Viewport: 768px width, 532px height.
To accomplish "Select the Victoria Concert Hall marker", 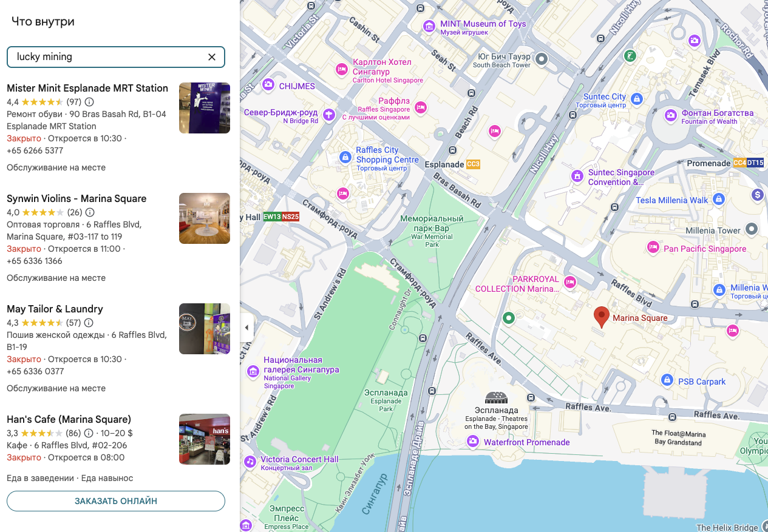I will [250, 462].
